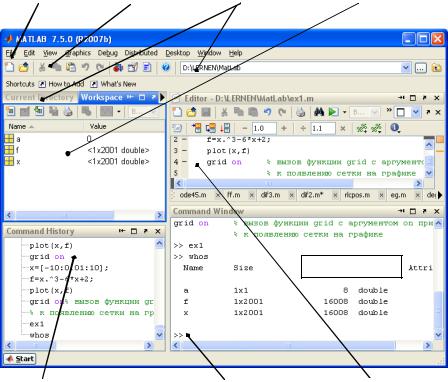This screenshot has height=382, width=448.
Task: Click the blue Help question mark icon
Action: point(166,68)
